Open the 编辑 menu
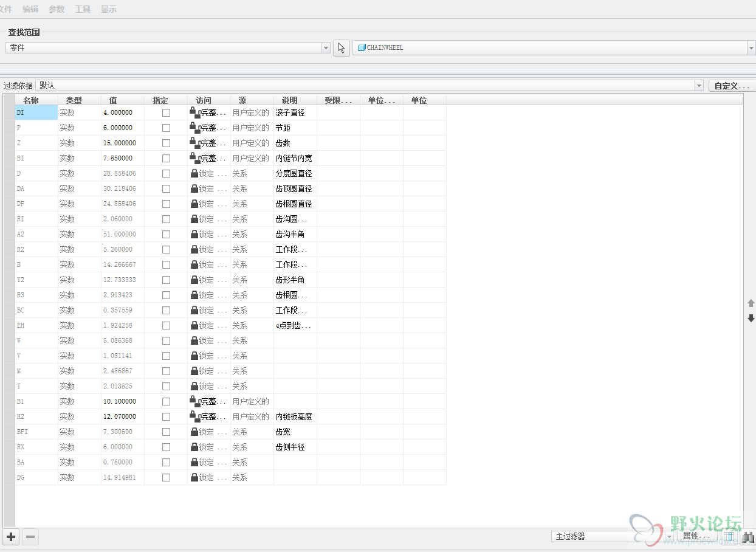Image resolution: width=756 pixels, height=552 pixels. pyautogui.click(x=30, y=9)
